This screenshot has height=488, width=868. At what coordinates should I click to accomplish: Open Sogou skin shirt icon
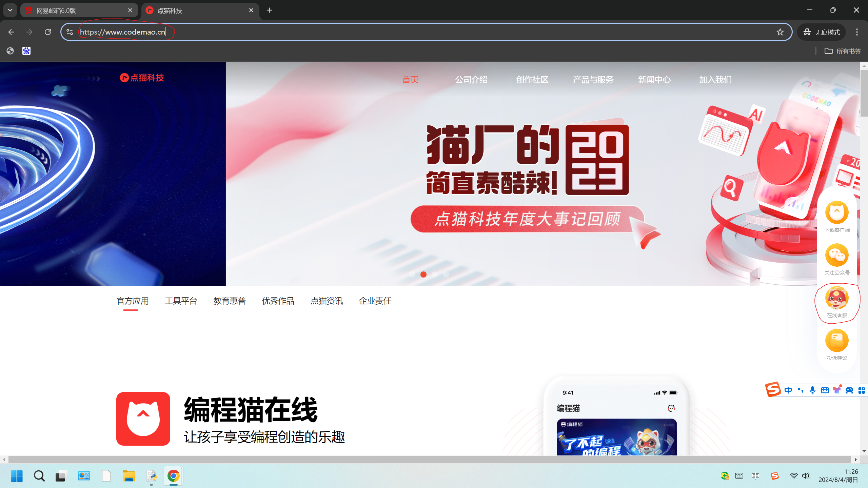(837, 390)
